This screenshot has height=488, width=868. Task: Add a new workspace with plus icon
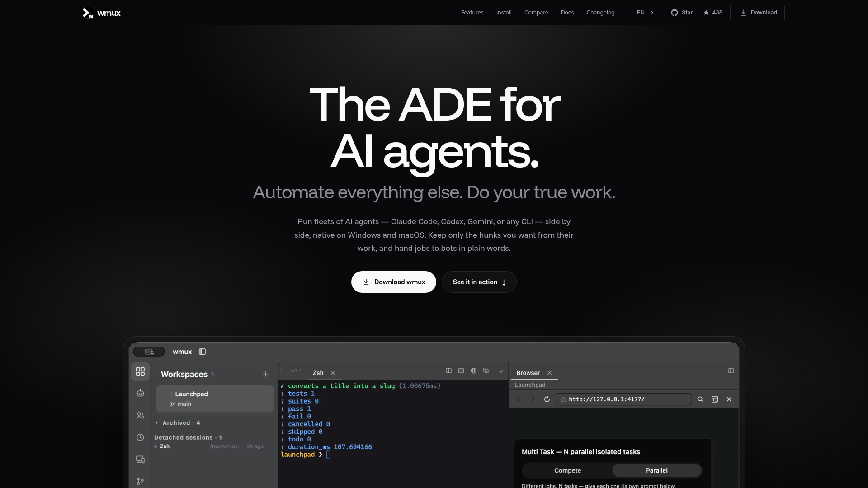coord(266,374)
